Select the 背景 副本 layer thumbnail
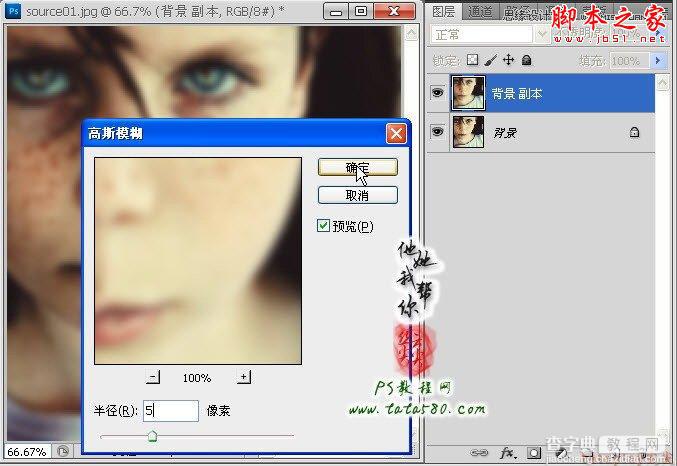This screenshot has height=466, width=677. (x=468, y=92)
